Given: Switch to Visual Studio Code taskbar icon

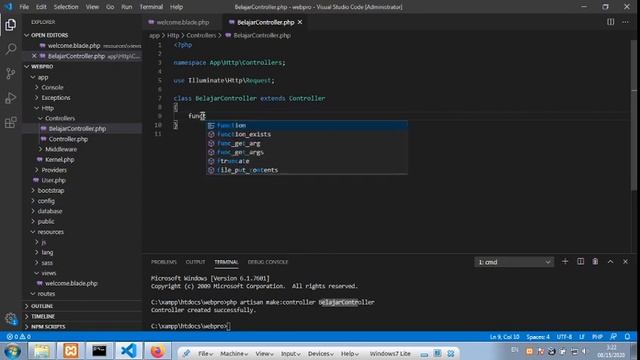Looking at the screenshot, I should (x=128, y=351).
